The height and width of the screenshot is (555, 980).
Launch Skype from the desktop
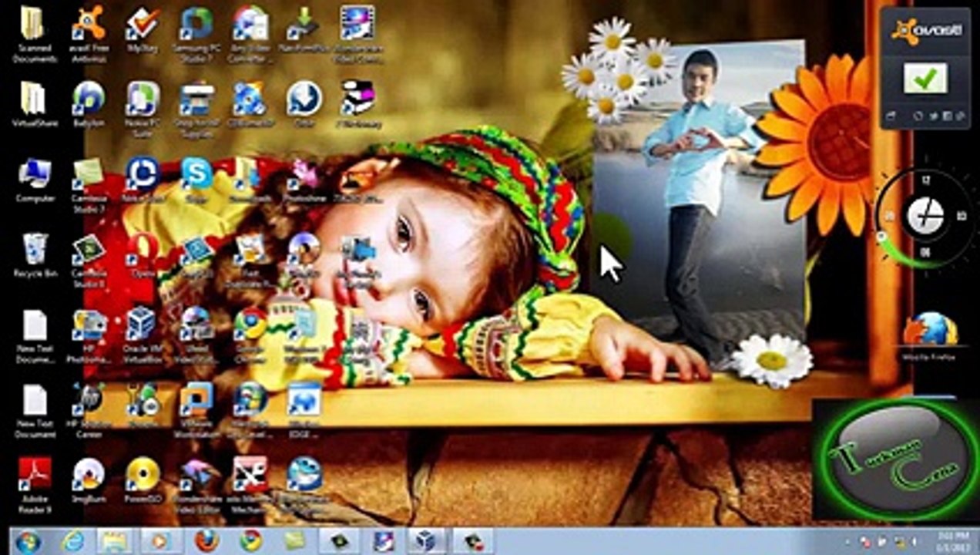pos(196,180)
